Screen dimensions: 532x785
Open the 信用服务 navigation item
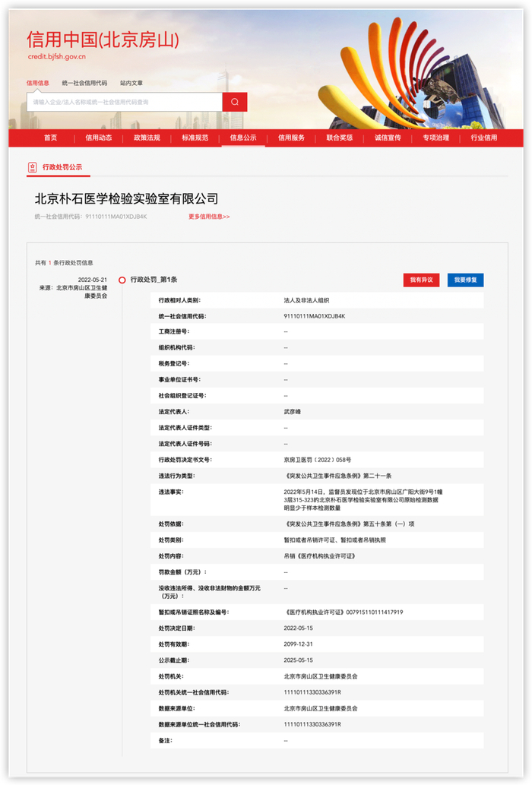pyautogui.click(x=291, y=138)
